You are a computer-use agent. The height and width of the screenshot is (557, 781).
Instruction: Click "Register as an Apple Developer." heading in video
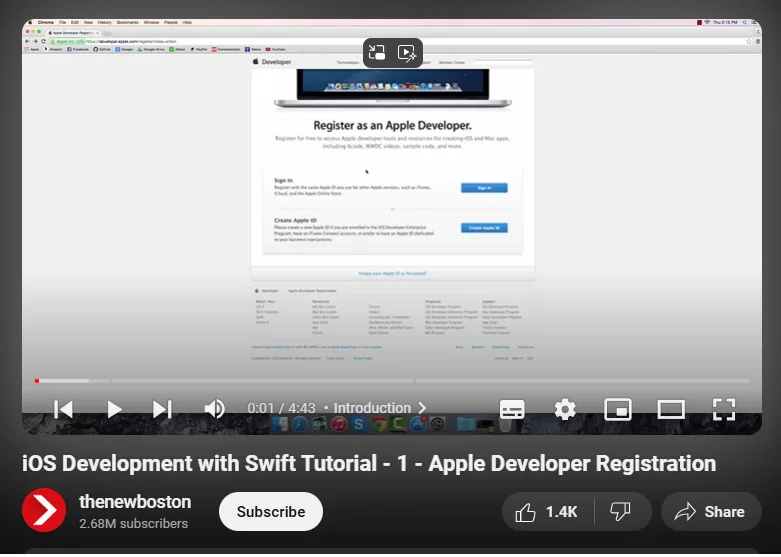(392, 126)
